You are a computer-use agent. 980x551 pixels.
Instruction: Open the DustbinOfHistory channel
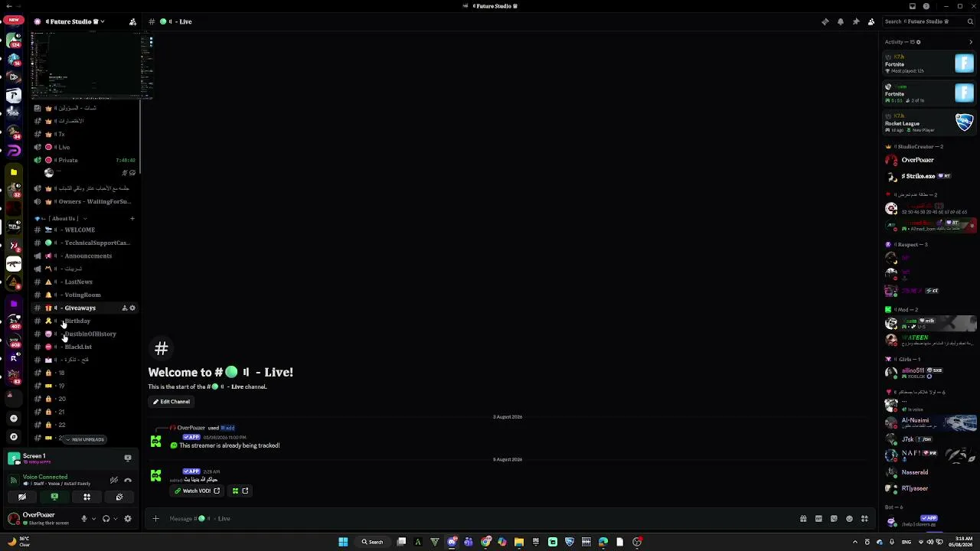click(x=84, y=334)
